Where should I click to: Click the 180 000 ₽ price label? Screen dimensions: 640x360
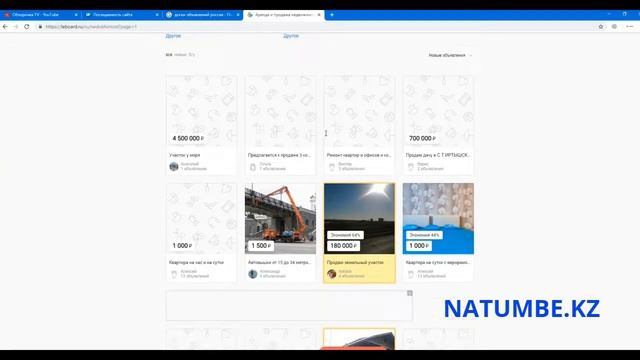tap(343, 246)
